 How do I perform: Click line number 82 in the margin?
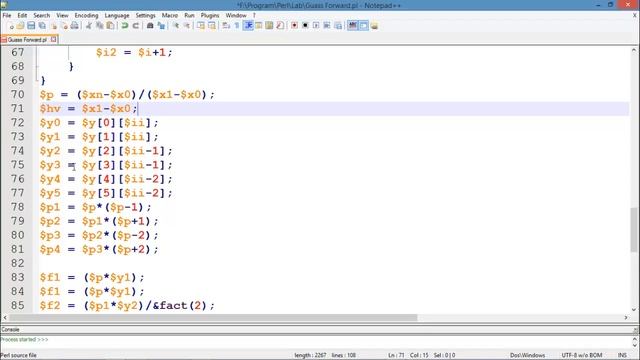pos(18,263)
